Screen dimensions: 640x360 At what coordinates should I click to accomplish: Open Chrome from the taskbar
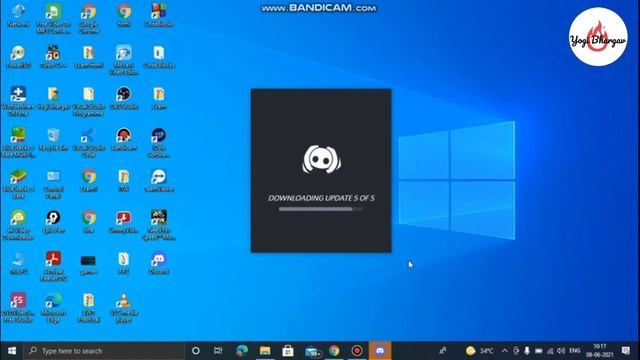[x=334, y=351]
